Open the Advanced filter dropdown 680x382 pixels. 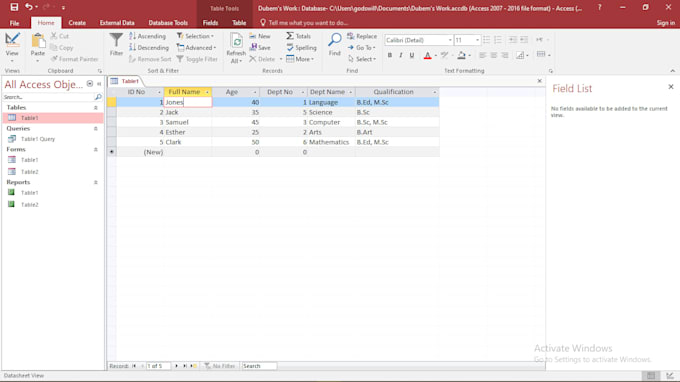point(196,48)
